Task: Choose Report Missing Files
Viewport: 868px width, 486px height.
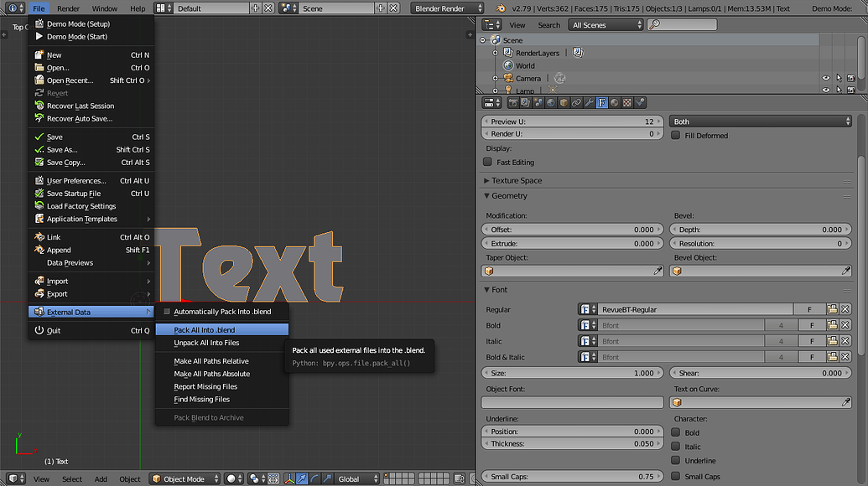Action: (222, 386)
